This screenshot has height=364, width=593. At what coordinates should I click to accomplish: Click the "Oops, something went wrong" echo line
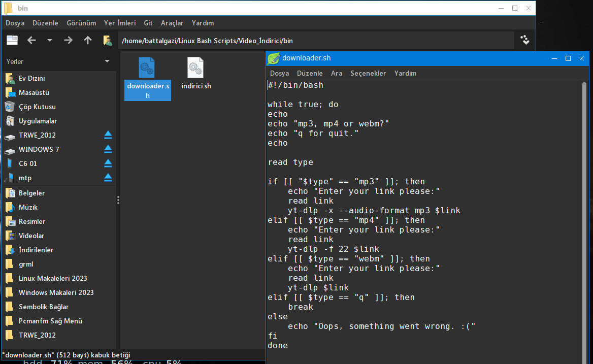point(382,326)
